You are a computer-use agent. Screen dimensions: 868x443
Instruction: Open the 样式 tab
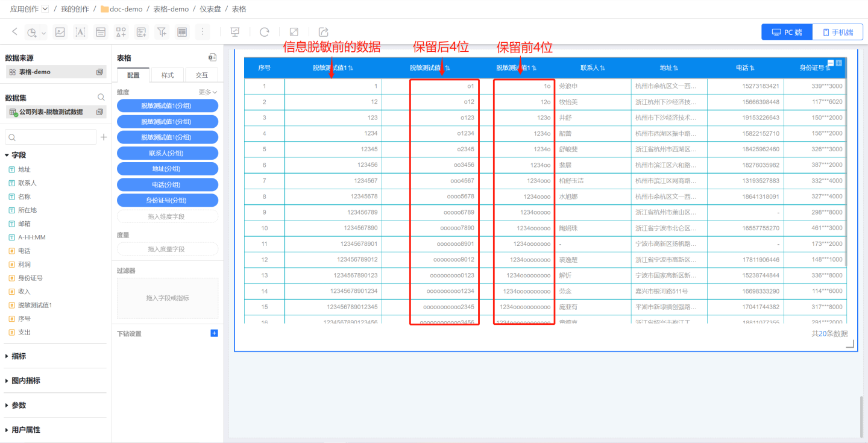coord(167,75)
